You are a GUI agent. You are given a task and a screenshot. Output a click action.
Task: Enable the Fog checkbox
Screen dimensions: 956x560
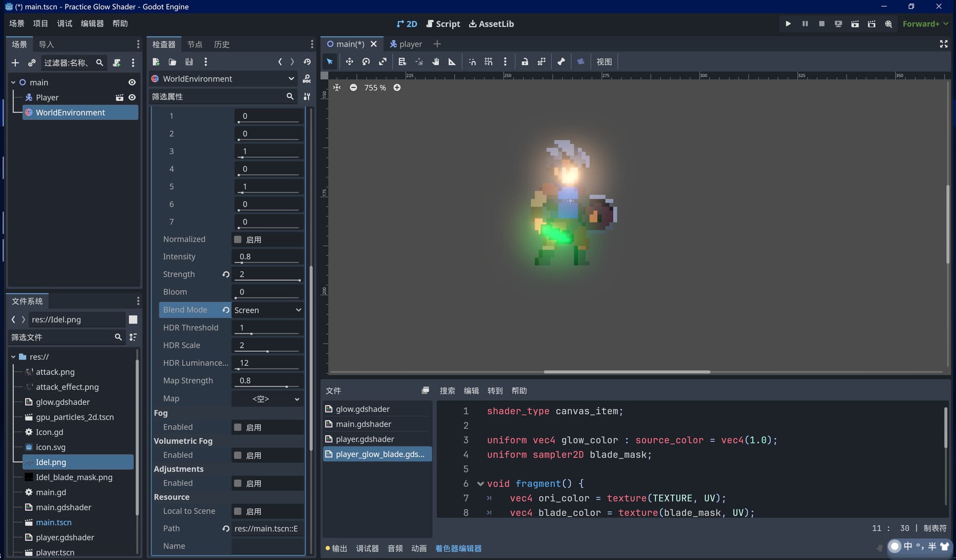[x=238, y=427]
